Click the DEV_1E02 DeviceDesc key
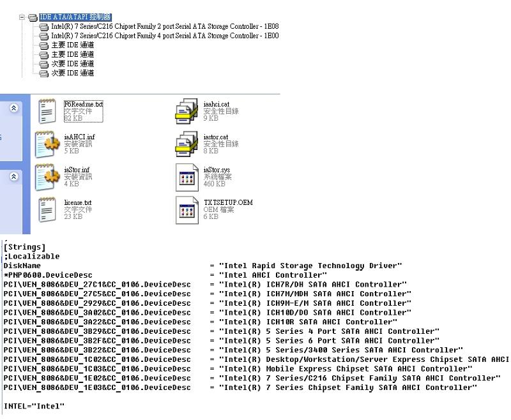 pyautogui.click(x=97, y=379)
